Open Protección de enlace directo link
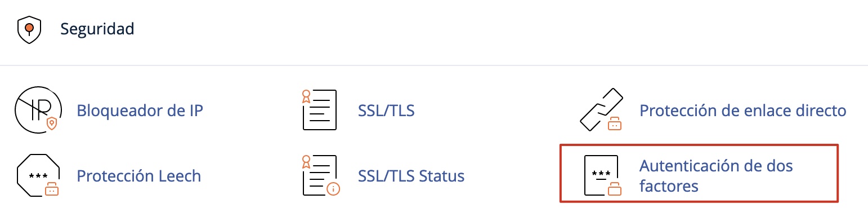This screenshot has width=868, height=212. click(x=743, y=110)
